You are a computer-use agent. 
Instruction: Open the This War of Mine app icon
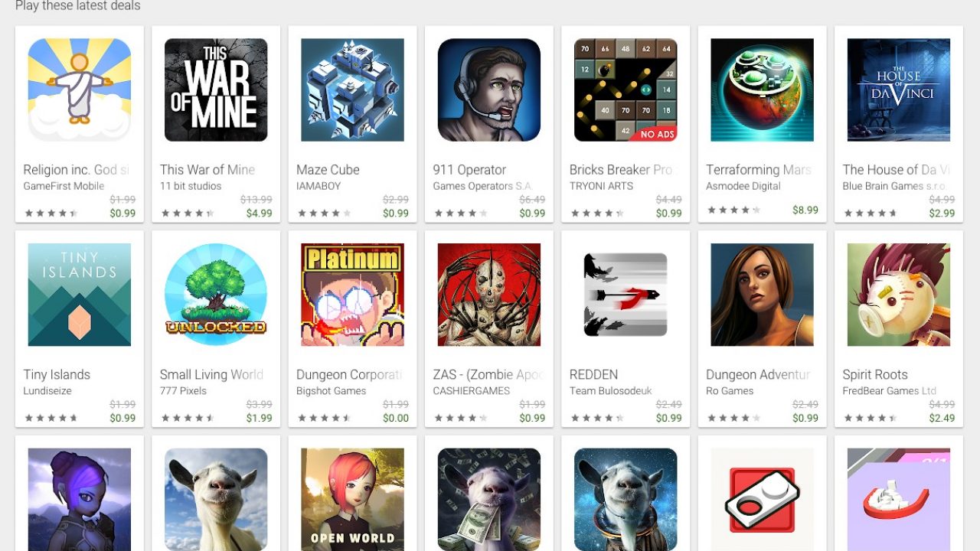tap(216, 90)
